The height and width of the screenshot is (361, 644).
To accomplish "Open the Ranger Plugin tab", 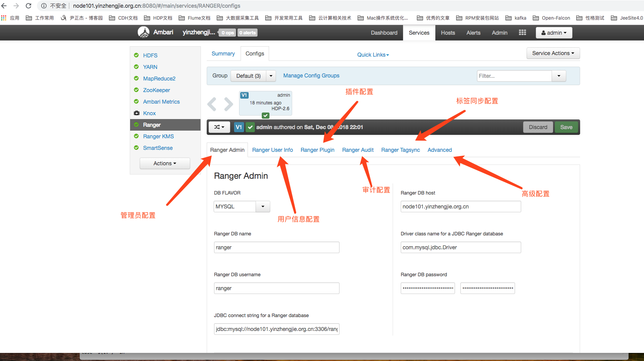I will pos(318,150).
